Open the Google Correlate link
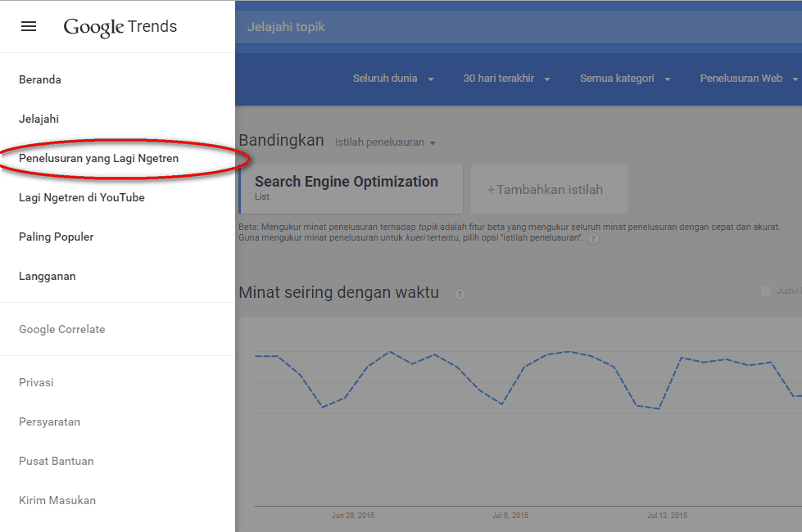 62,329
